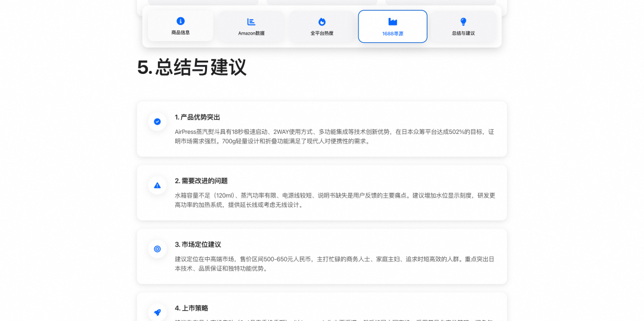The width and height of the screenshot is (644, 321).
Task: Select the 1. 产品优势突出 card title
Action: 197,117
